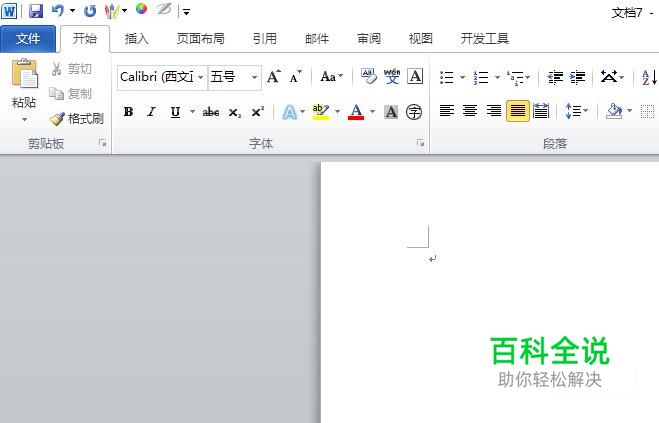Click the wén phonetic guide icon
This screenshot has height=423, width=659.
pyautogui.click(x=392, y=77)
